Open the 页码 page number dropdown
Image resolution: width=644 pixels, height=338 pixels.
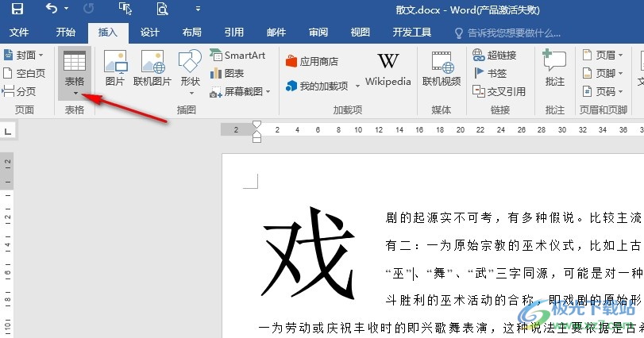603,91
